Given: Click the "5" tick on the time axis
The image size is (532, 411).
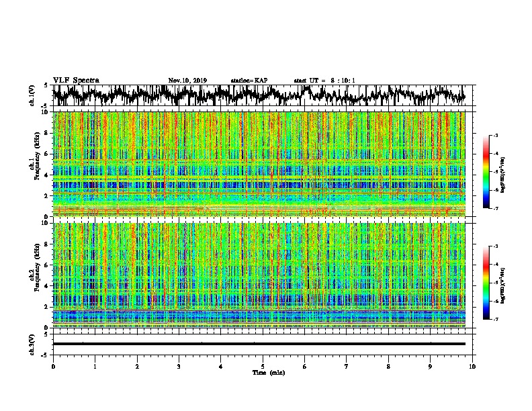Looking at the screenshot, I should (263, 367).
